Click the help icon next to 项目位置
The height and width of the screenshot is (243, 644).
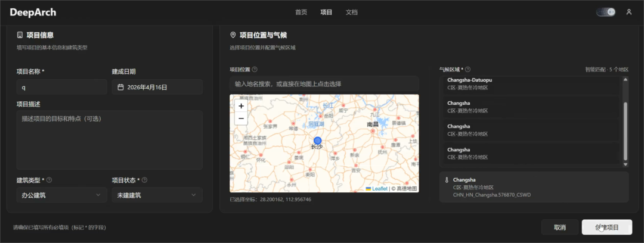[255, 69]
